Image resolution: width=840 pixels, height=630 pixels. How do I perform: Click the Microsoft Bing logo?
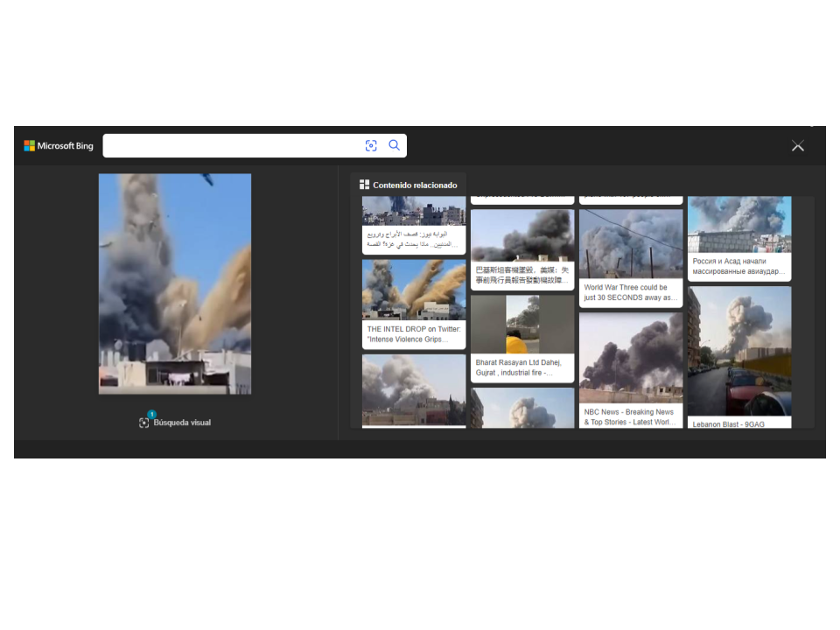pos(59,146)
